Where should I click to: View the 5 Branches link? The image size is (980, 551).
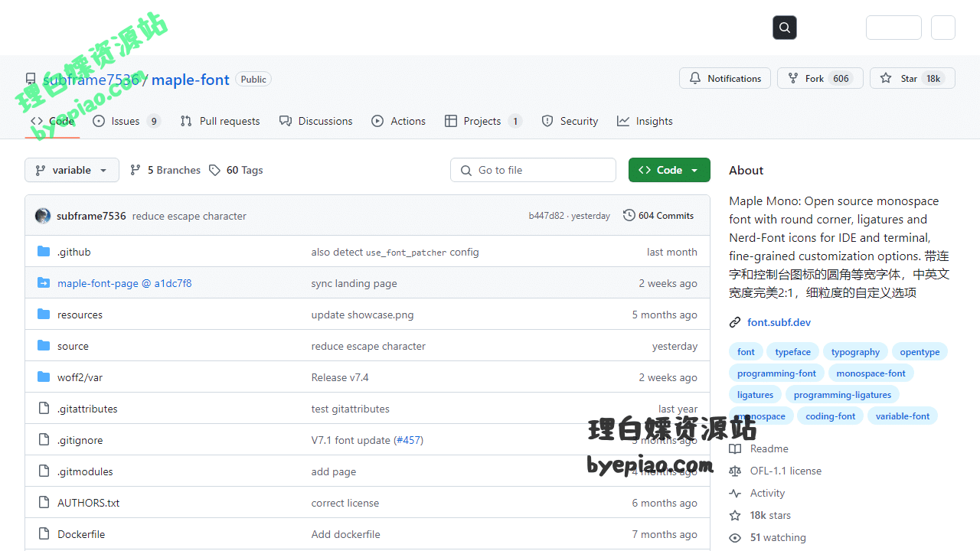[x=165, y=170]
